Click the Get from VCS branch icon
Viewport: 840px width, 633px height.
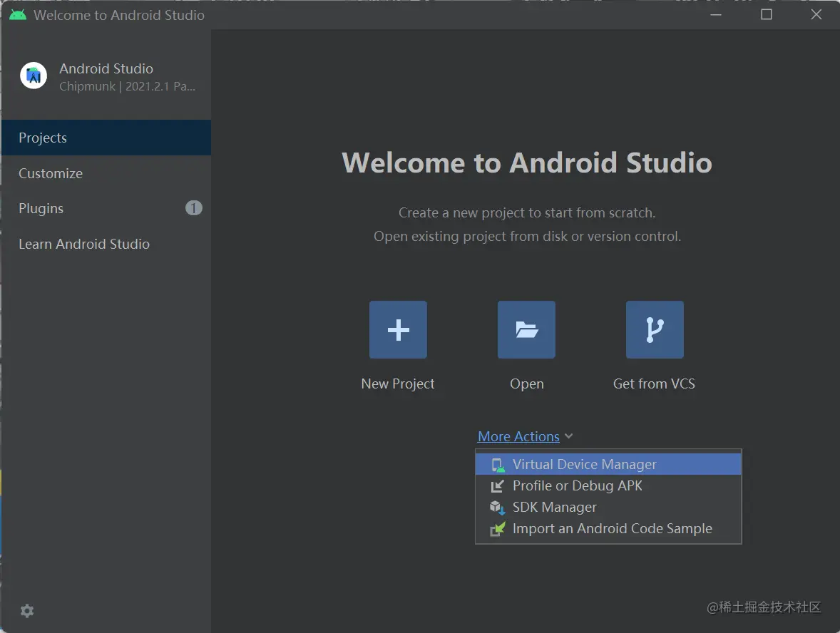655,329
